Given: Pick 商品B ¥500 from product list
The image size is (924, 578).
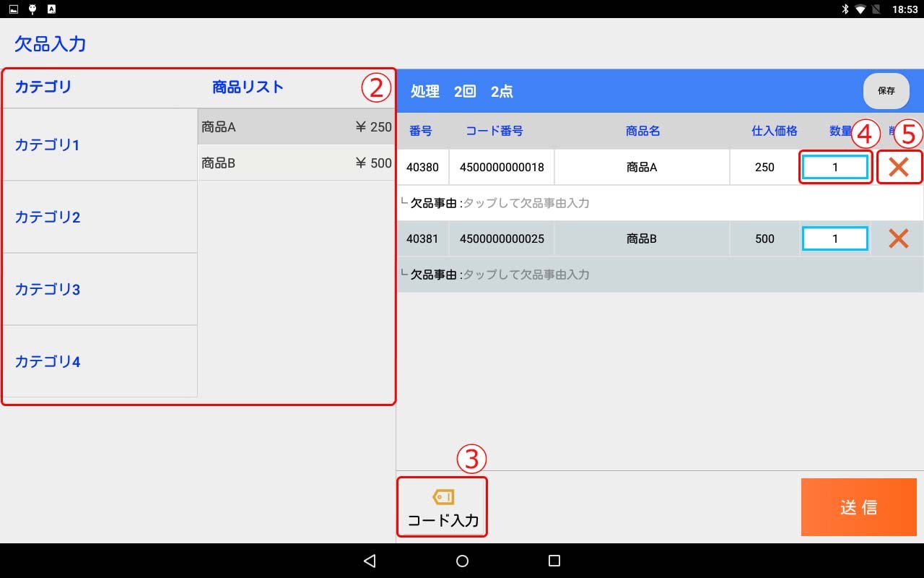Looking at the screenshot, I should [296, 163].
